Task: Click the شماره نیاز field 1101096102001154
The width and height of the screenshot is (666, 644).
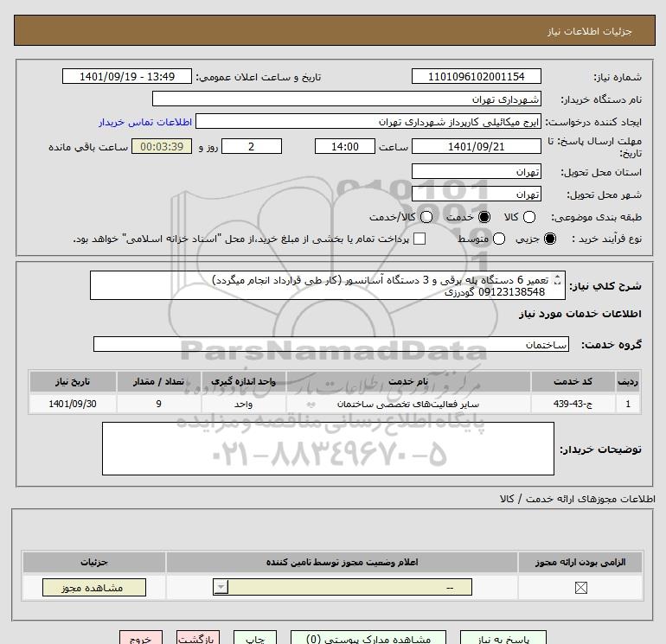Action: coord(476,76)
